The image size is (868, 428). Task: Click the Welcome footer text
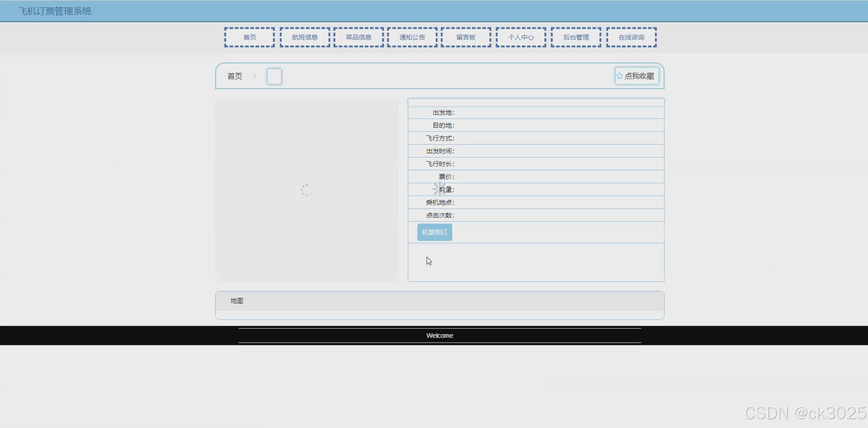(x=440, y=335)
